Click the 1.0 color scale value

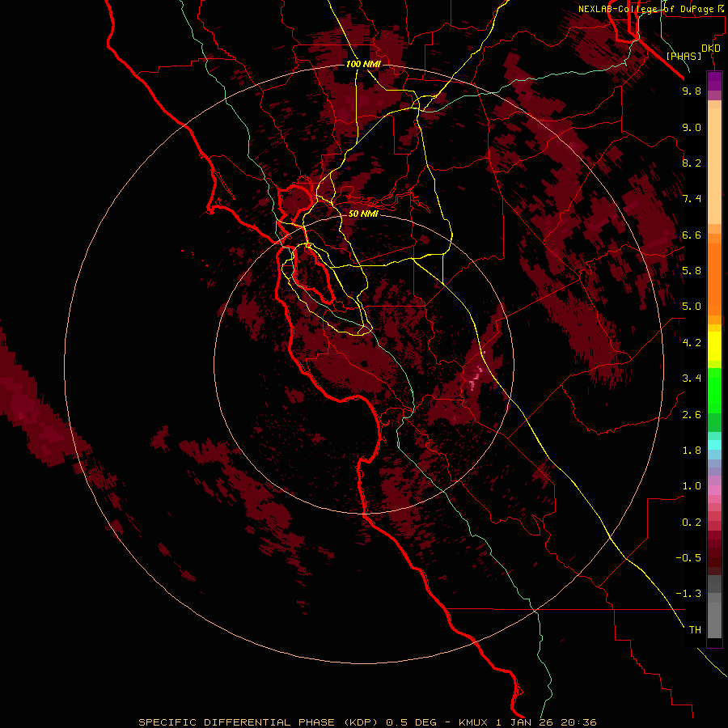692,486
